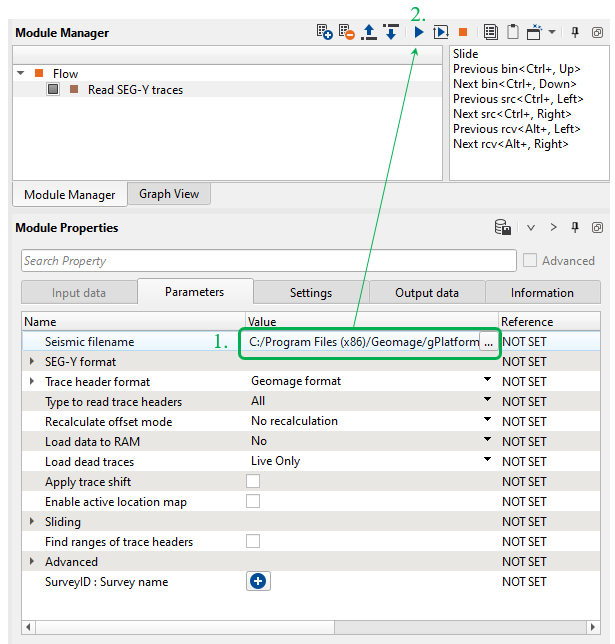Check the Find ranges of trace headers box
This screenshot has height=644, width=615.
click(x=254, y=541)
